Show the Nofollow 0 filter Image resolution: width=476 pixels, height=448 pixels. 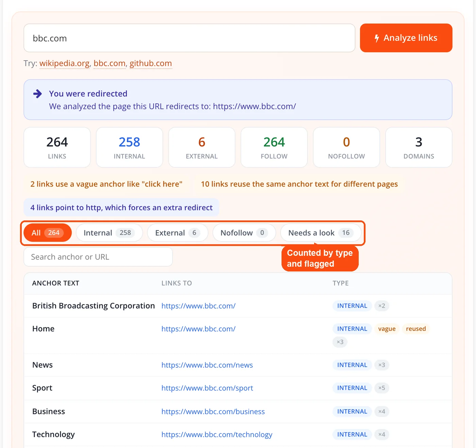(244, 233)
